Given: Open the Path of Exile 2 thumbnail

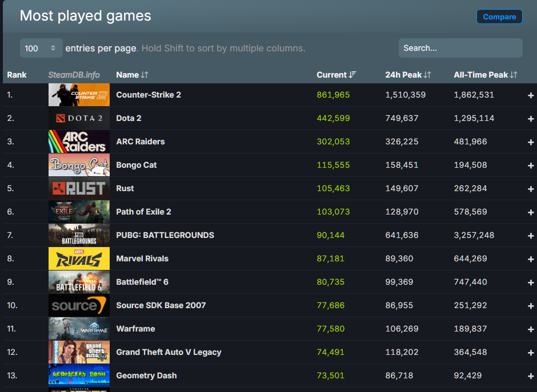Looking at the screenshot, I should [x=79, y=212].
